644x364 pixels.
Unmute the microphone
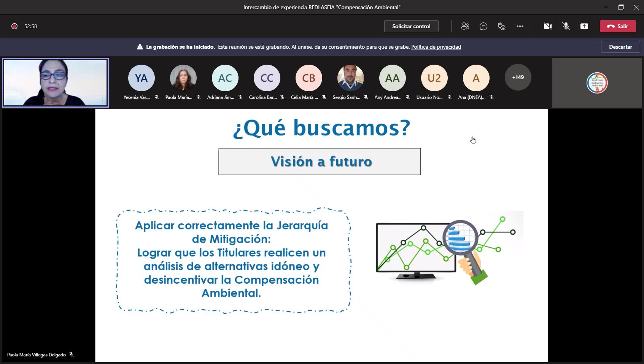(566, 26)
